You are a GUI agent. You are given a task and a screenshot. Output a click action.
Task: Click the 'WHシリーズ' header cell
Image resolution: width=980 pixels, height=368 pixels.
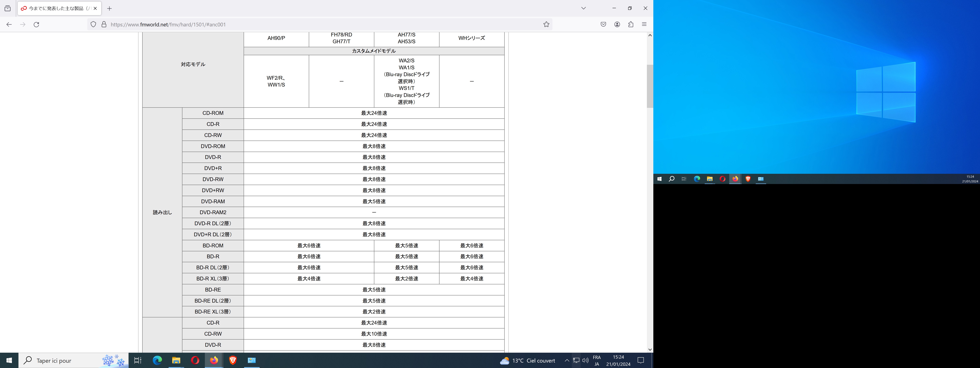coord(472,38)
